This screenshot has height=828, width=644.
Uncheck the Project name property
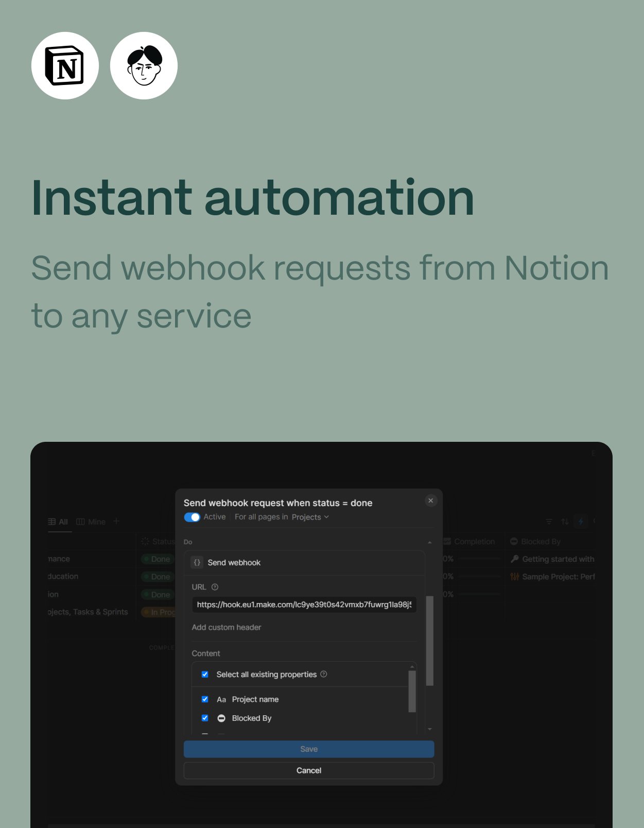tap(205, 699)
